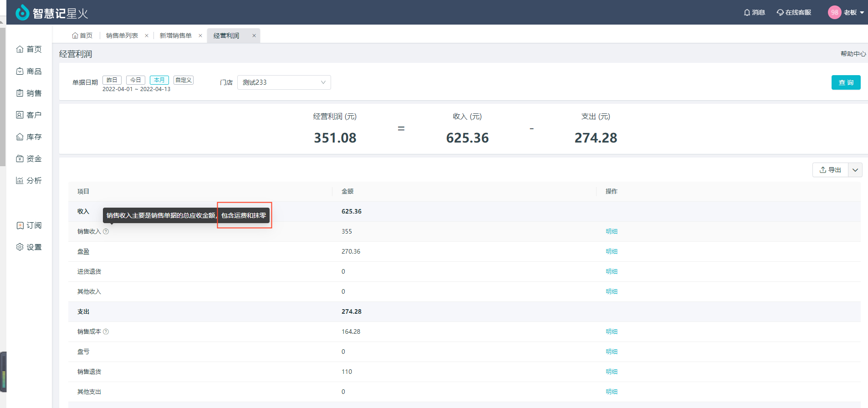The width and height of the screenshot is (868, 408).
Task: Click the 金额 column header
Action: pos(347,191)
